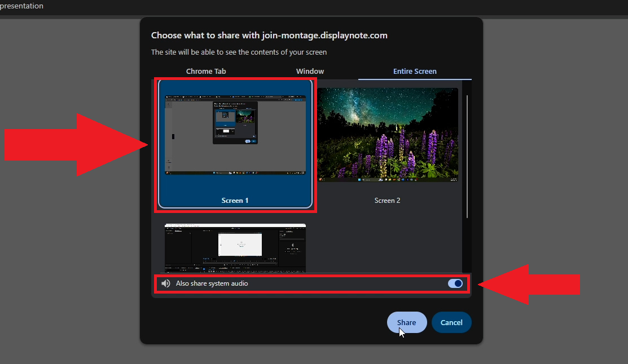This screenshot has height=364, width=628.
Task: Click the "Screen 2" caption label
Action: coord(387,201)
